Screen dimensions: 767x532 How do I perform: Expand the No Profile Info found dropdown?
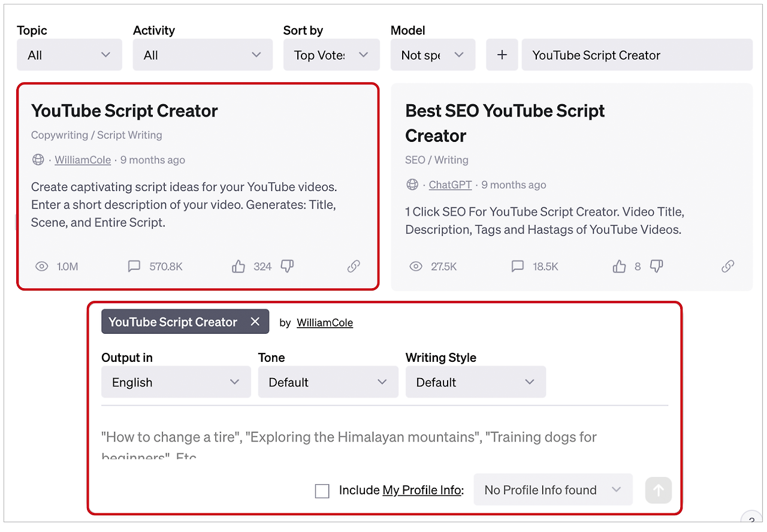[553, 489]
